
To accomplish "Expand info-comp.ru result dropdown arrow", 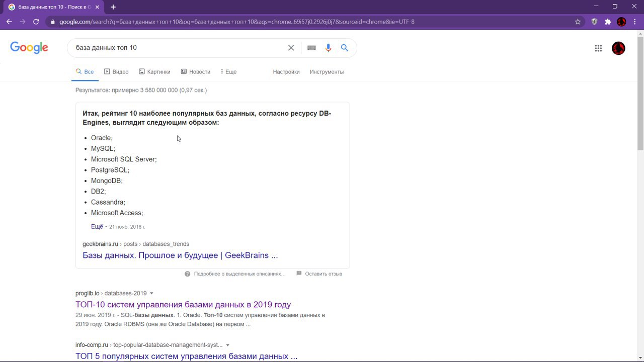I will (227, 345).
